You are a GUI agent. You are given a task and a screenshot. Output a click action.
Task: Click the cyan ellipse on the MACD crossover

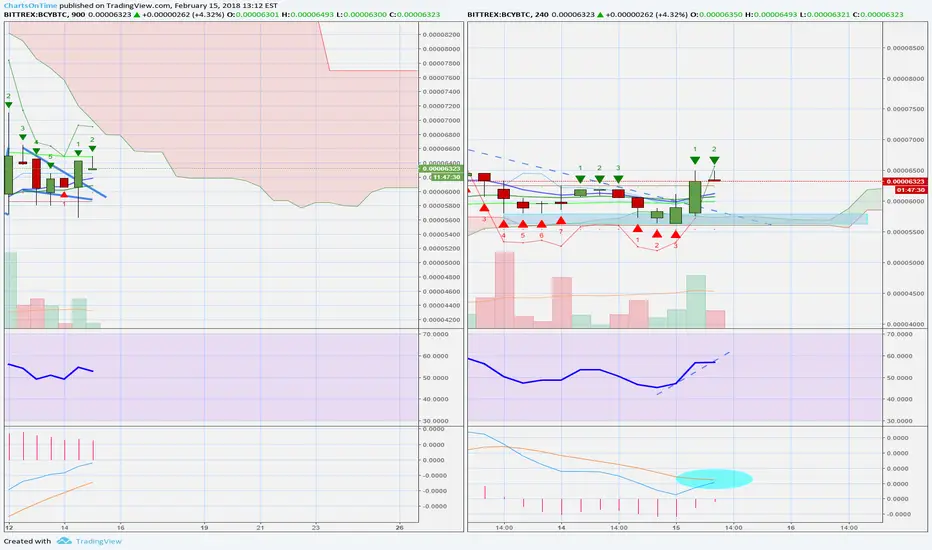(x=714, y=479)
